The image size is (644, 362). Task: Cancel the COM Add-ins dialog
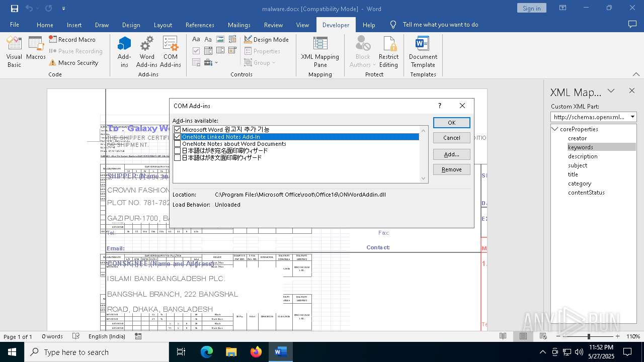[x=451, y=138]
